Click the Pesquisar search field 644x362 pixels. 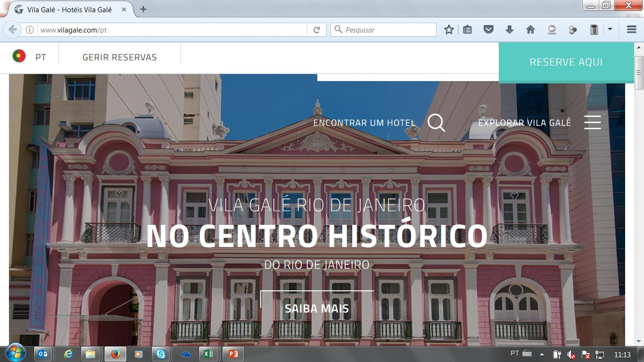(383, 30)
